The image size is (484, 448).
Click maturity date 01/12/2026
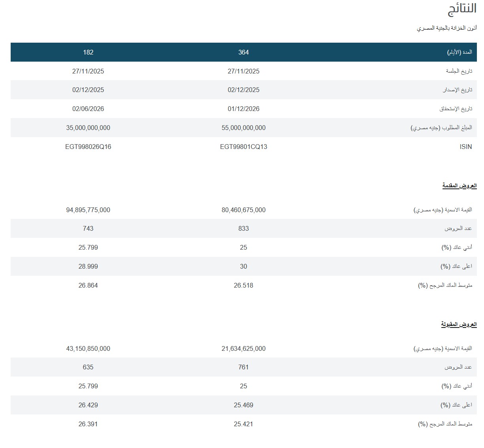click(243, 109)
